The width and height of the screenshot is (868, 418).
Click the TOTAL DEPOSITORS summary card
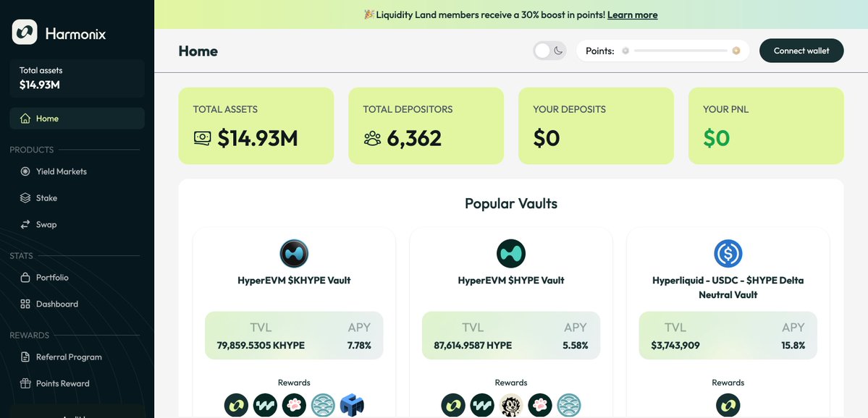[426, 126]
